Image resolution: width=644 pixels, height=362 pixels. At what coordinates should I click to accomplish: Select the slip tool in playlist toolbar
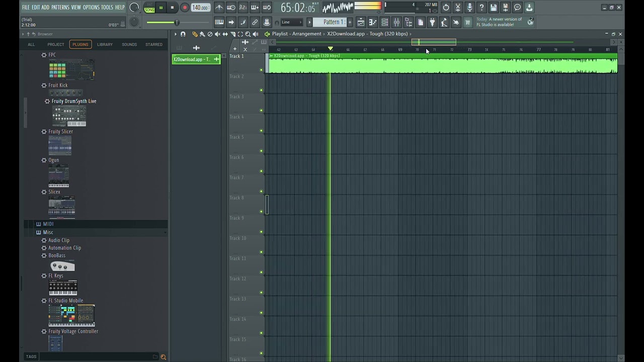(225, 34)
